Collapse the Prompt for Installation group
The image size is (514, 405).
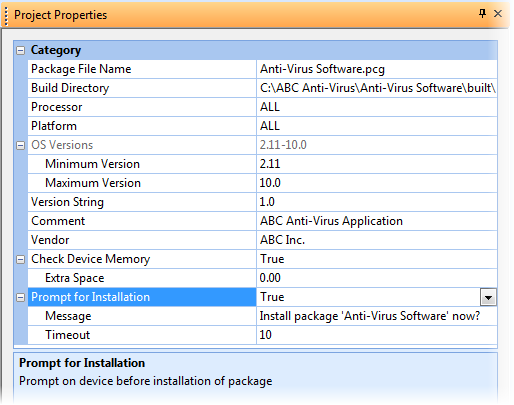(21, 297)
